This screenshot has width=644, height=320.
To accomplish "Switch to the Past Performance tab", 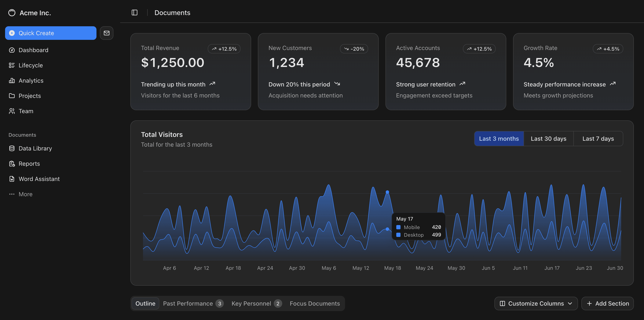I will click(188, 303).
